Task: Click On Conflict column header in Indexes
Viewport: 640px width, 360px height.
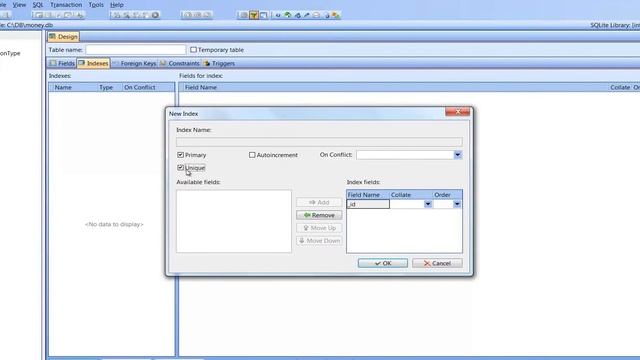Action: pyautogui.click(x=149, y=87)
